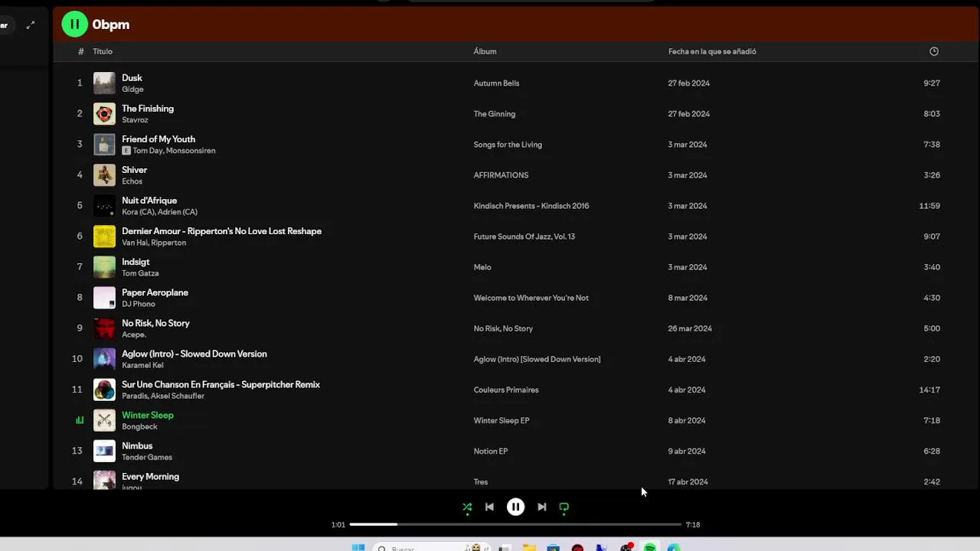Viewport: 980px width, 551px height.
Task: Open the AFFIRMATIONS album link
Action: 501,174
